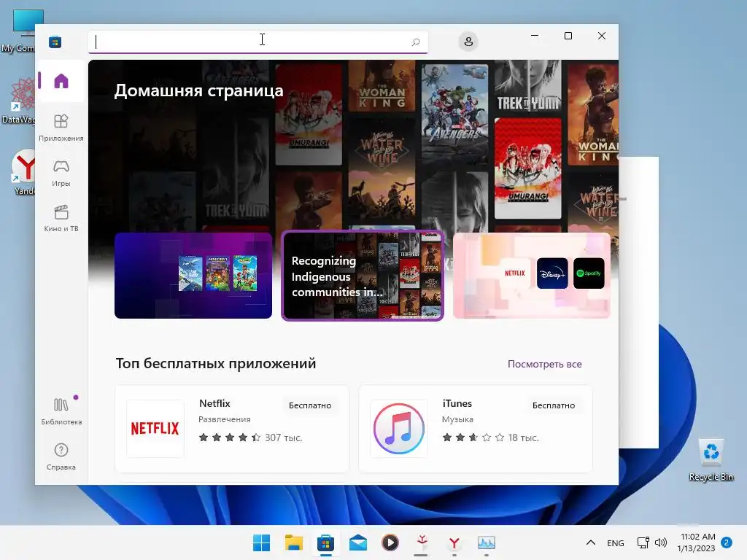747x560 pixels.
Task: Close the Microsoft Store window
Action: coord(602,36)
